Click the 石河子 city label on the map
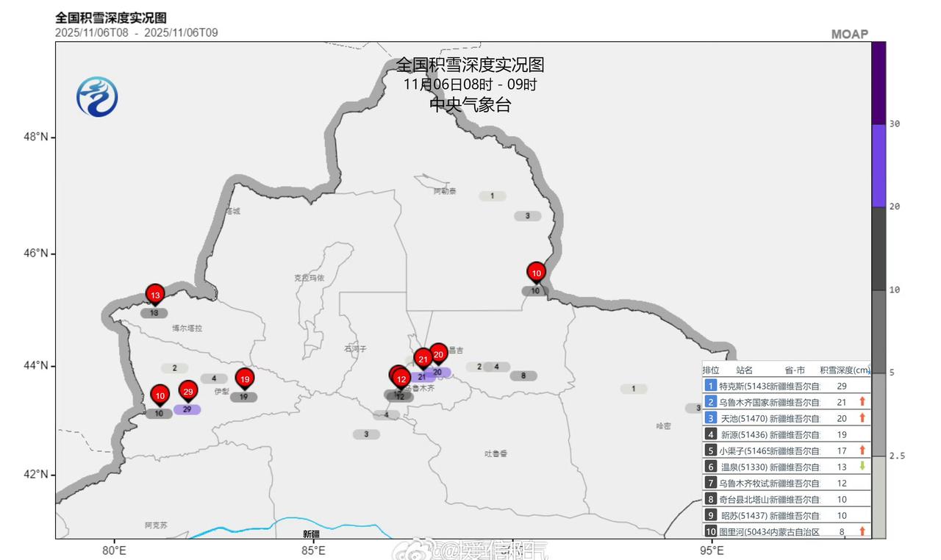Image resolution: width=941 pixels, height=560 pixels. [x=355, y=348]
